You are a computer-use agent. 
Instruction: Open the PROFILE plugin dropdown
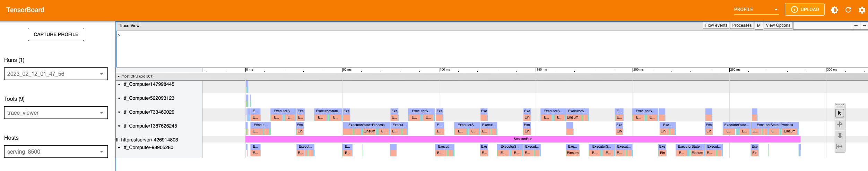pyautogui.click(x=756, y=9)
